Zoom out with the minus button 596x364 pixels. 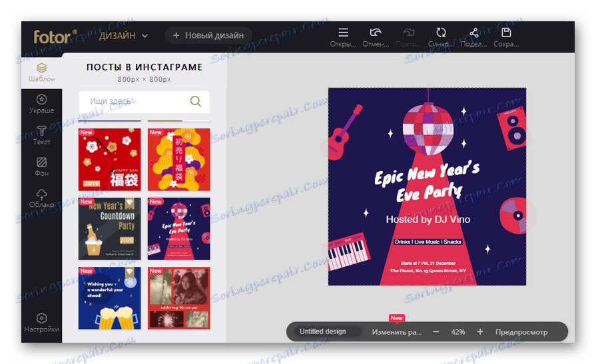(436, 331)
